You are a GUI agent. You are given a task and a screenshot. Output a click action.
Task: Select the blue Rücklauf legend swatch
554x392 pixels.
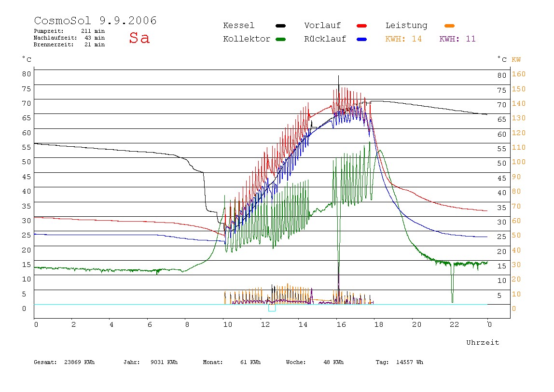pyautogui.click(x=362, y=39)
